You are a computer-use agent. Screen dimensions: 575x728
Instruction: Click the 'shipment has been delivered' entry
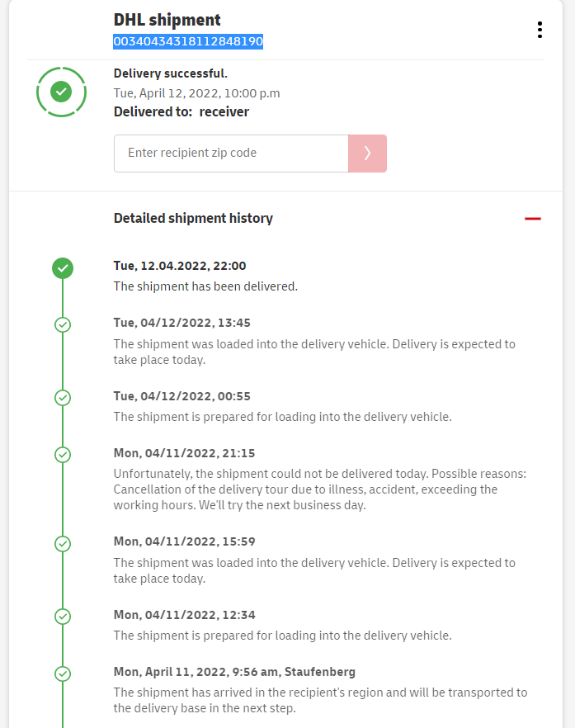[205, 286]
